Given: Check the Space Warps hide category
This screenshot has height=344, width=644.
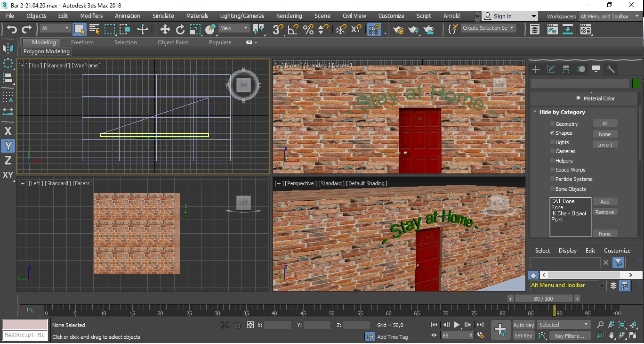Looking at the screenshot, I should [x=552, y=170].
